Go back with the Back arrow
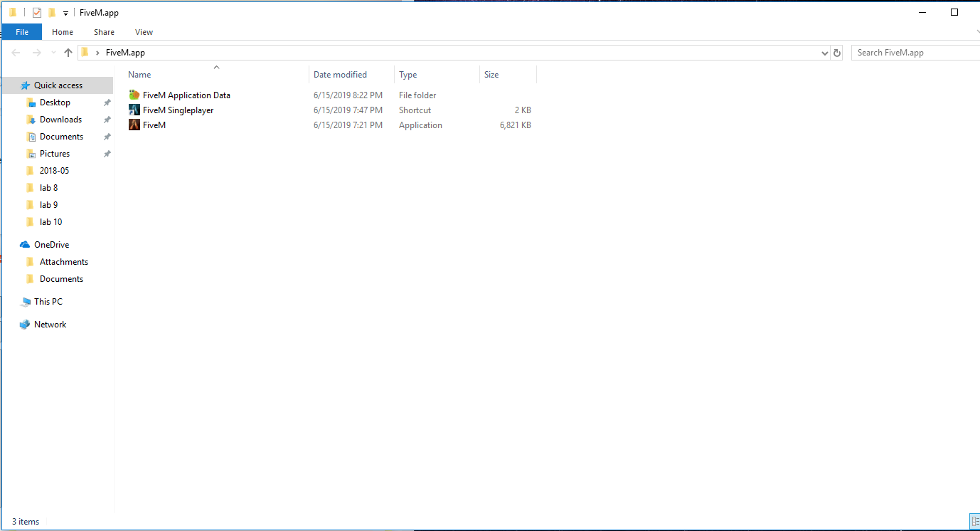 [16, 53]
